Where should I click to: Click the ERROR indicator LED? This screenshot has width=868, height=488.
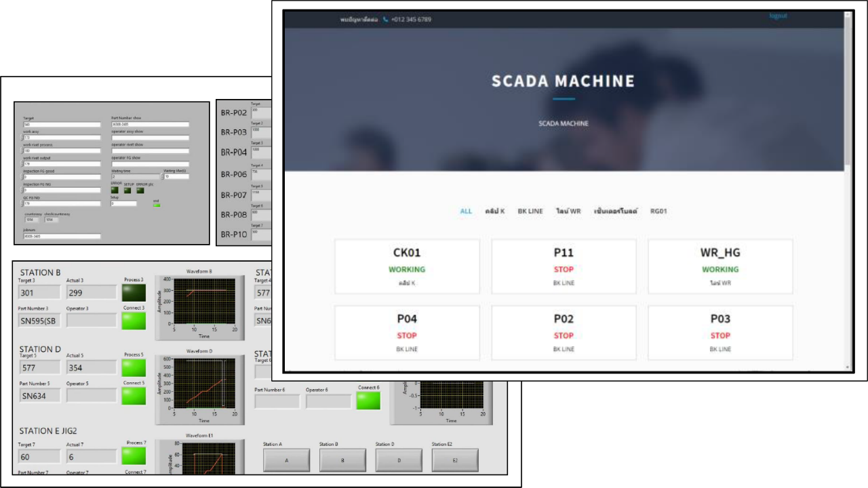115,190
